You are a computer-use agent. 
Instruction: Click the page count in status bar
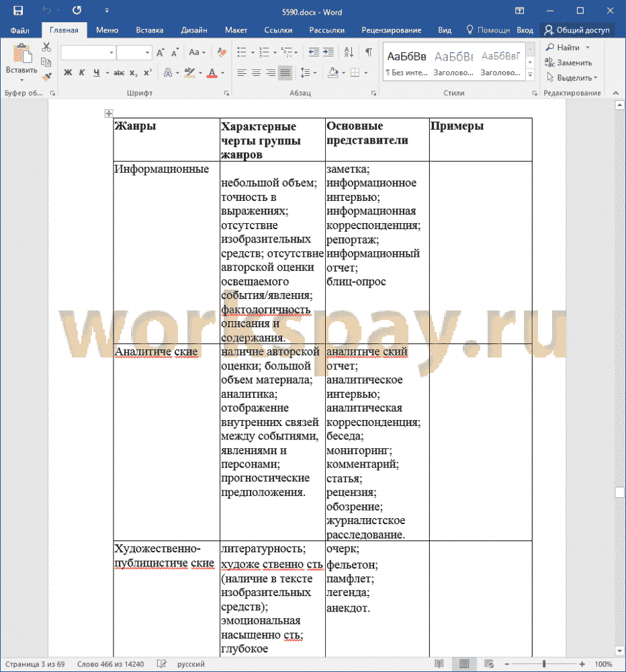pyautogui.click(x=35, y=664)
